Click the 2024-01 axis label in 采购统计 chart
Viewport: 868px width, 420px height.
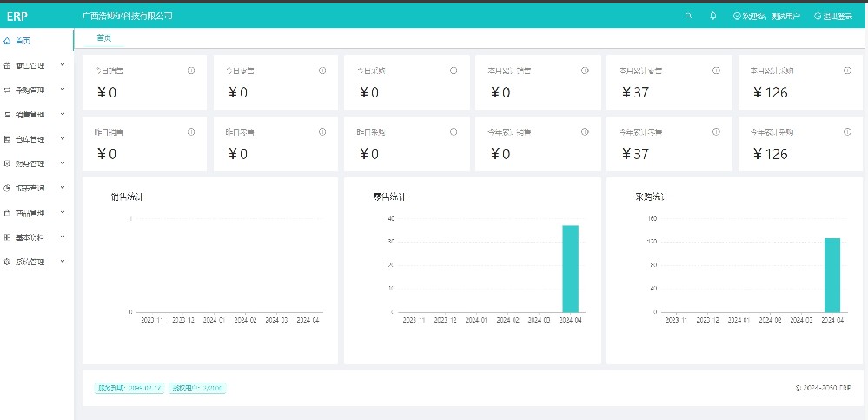point(738,320)
